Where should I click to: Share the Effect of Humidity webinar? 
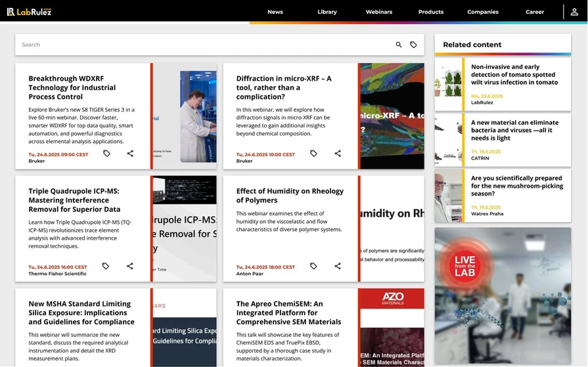pos(338,266)
